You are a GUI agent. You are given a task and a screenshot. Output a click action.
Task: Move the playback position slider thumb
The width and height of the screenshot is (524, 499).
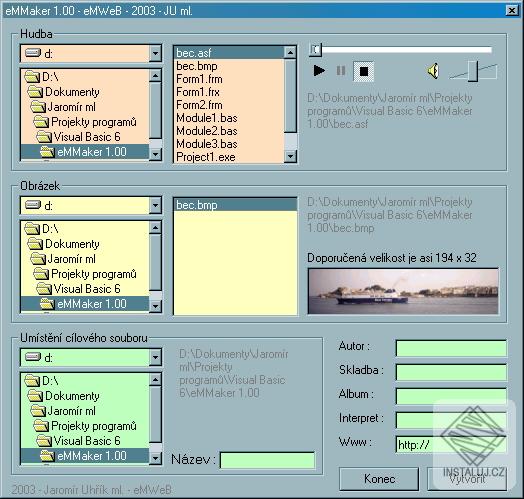[x=315, y=50]
